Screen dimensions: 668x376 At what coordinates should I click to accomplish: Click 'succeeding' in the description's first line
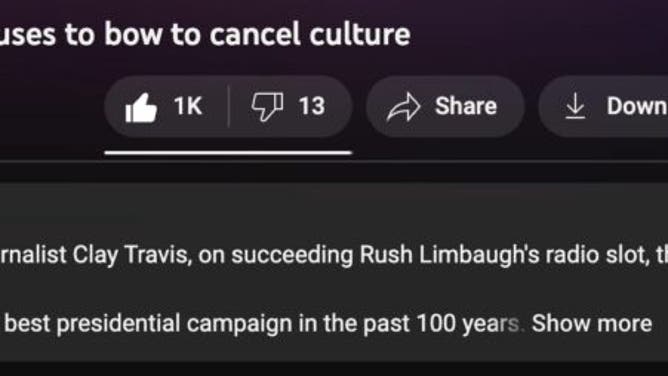click(292, 255)
